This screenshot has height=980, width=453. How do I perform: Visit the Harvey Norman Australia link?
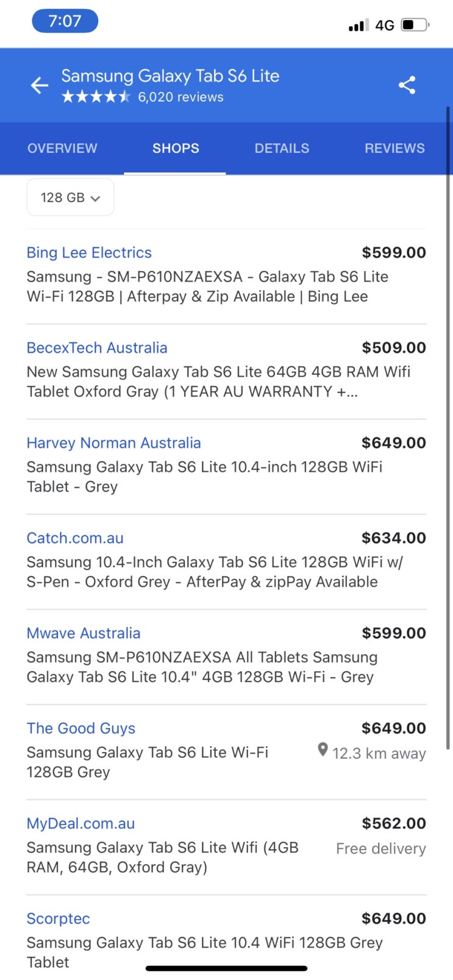click(113, 442)
